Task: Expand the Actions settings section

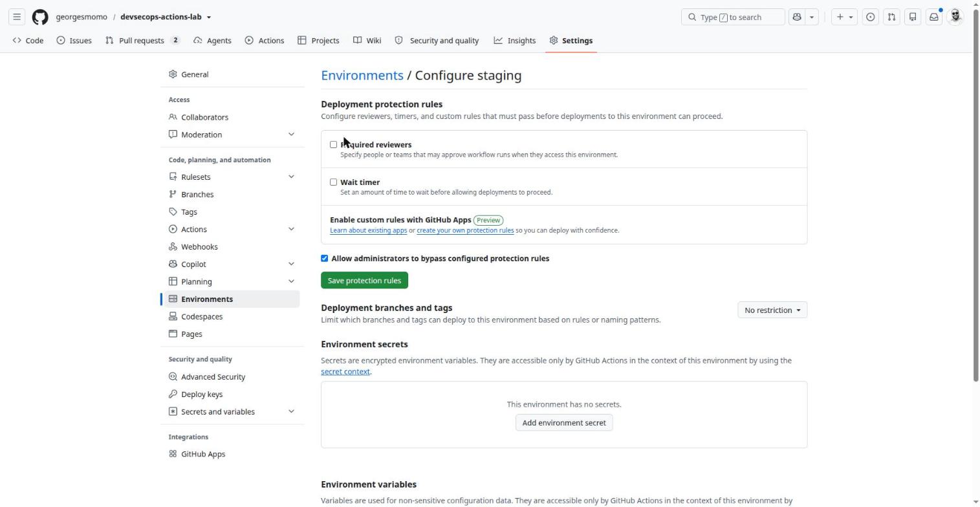Action: (291, 229)
